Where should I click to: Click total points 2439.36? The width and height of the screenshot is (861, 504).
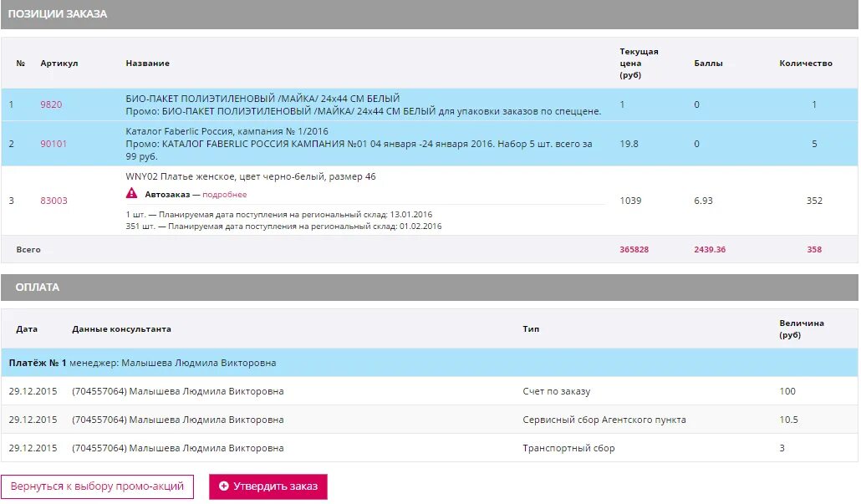[710, 249]
